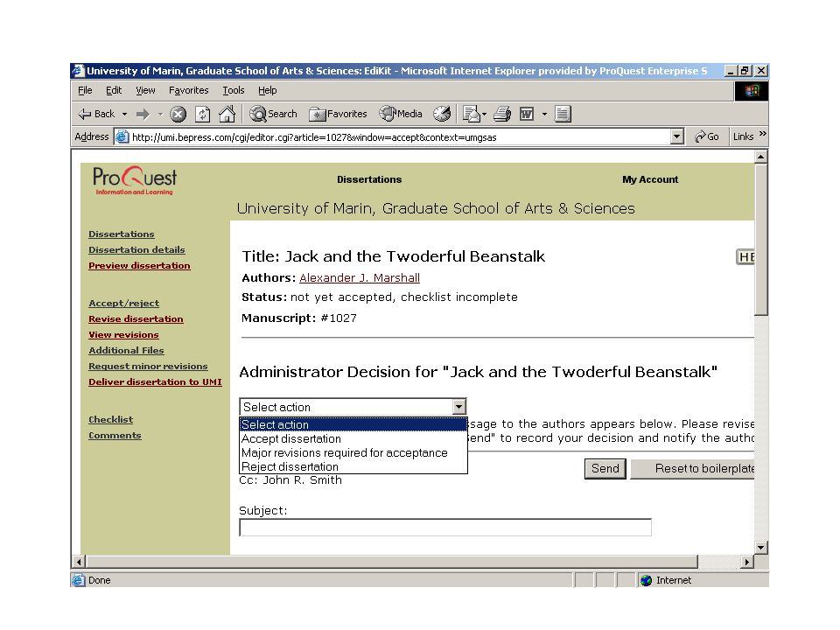Viewport: 840px width, 630px height.
Task: Open the Search toolbar button
Action: [273, 114]
